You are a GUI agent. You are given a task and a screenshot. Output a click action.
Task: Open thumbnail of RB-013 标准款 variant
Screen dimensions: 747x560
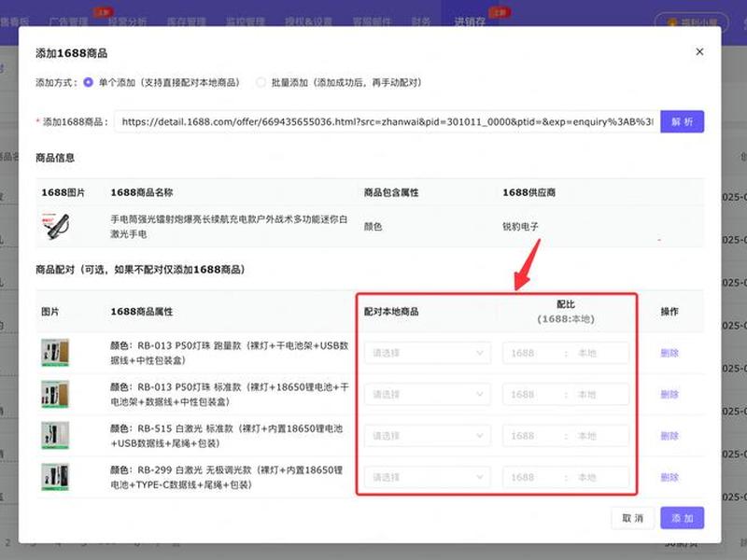(x=55, y=394)
